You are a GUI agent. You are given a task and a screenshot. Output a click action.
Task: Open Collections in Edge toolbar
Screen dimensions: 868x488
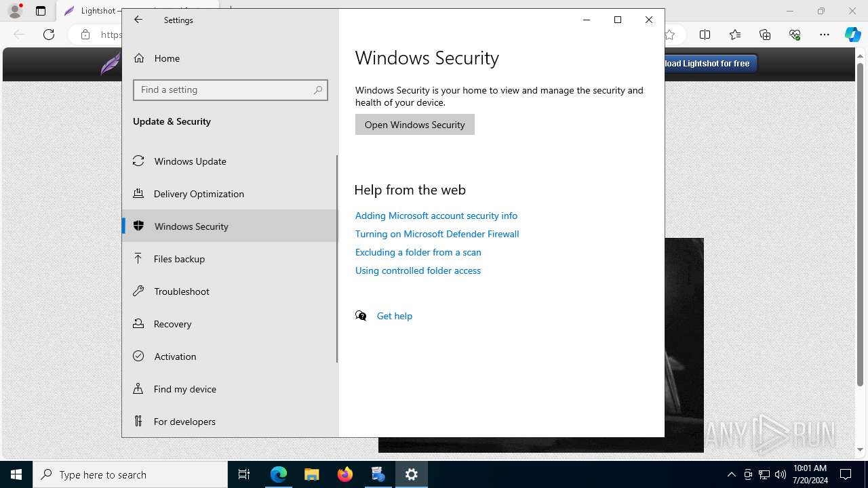[x=765, y=35]
